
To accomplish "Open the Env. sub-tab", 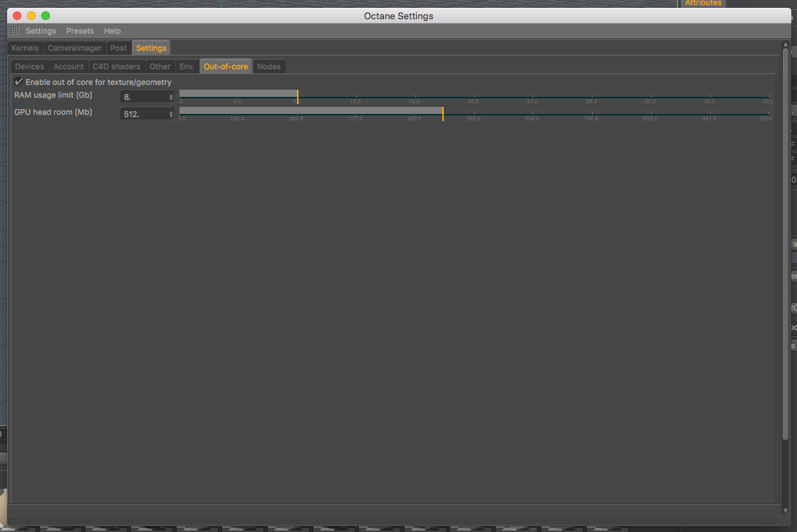I will pos(187,66).
